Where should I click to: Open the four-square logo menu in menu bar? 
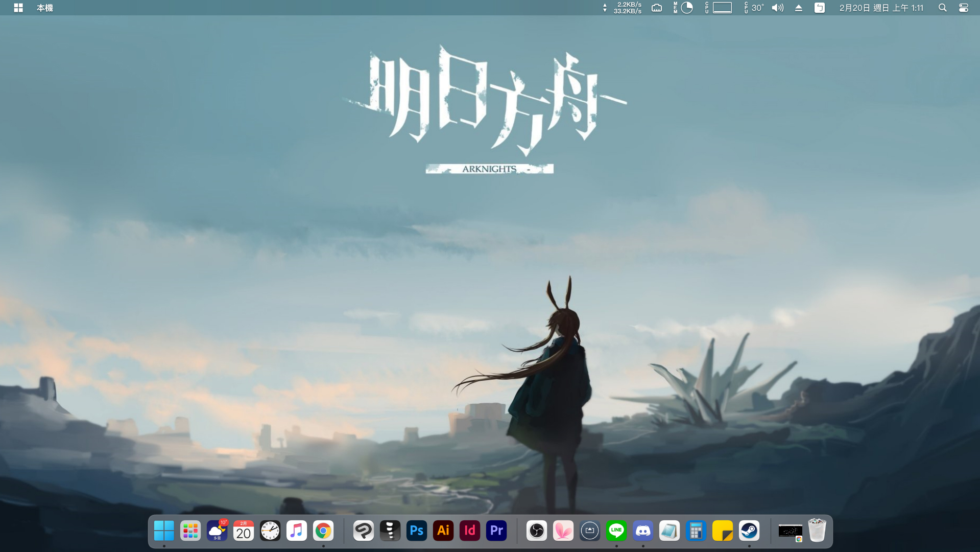(18, 8)
